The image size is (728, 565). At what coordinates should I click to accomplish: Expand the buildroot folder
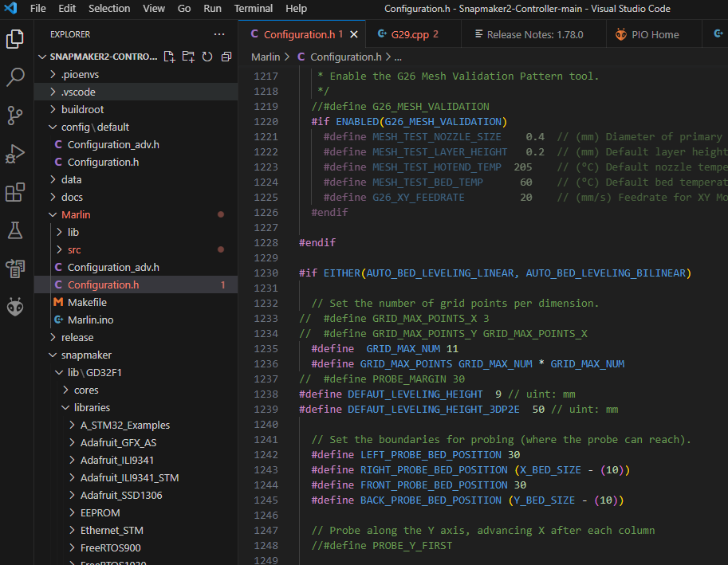coord(136,109)
